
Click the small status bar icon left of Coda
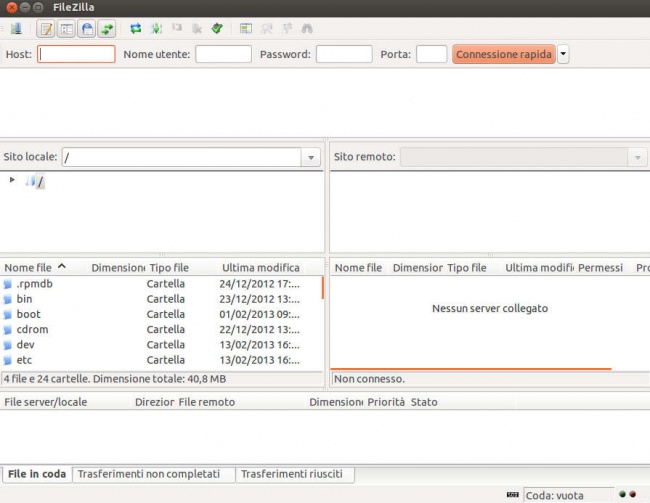[513, 495]
